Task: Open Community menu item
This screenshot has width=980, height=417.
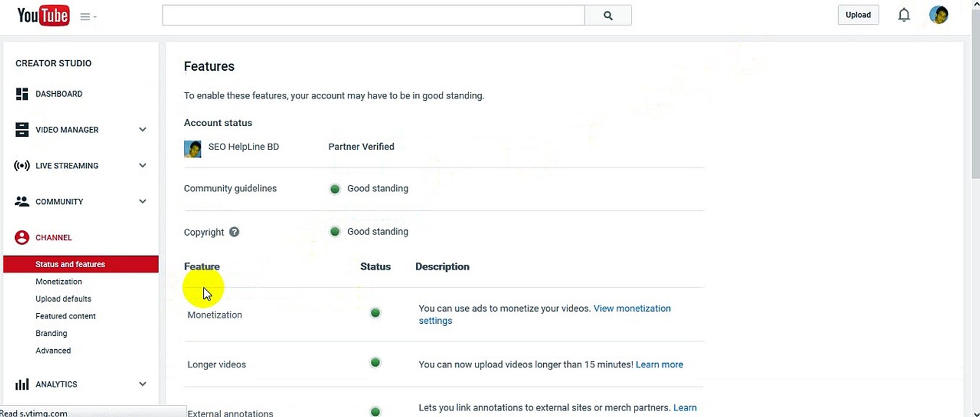Action: click(60, 202)
